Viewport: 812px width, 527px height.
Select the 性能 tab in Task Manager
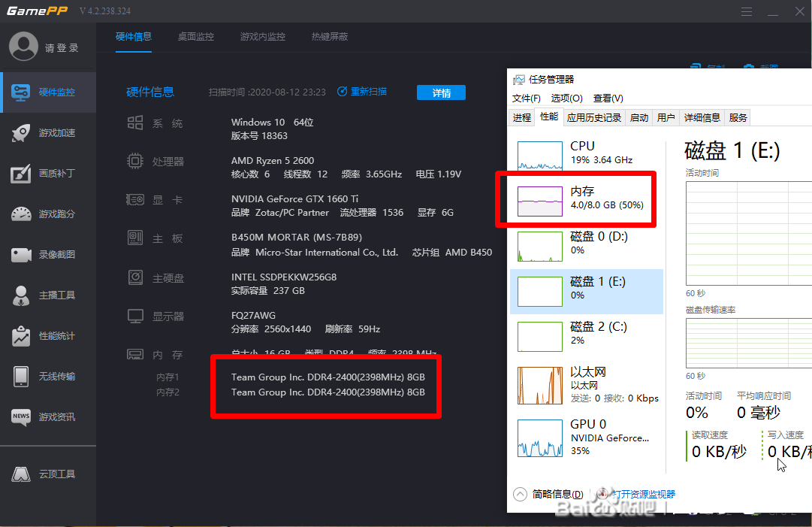(x=549, y=117)
